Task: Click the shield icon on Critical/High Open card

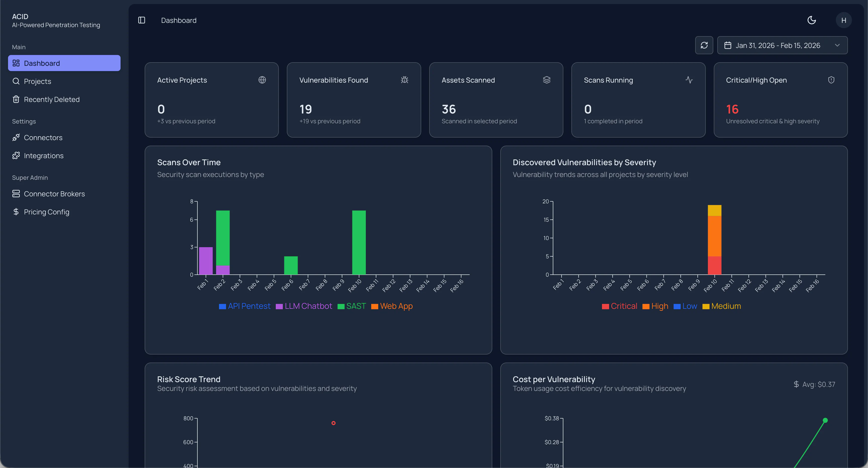Action: pyautogui.click(x=831, y=80)
